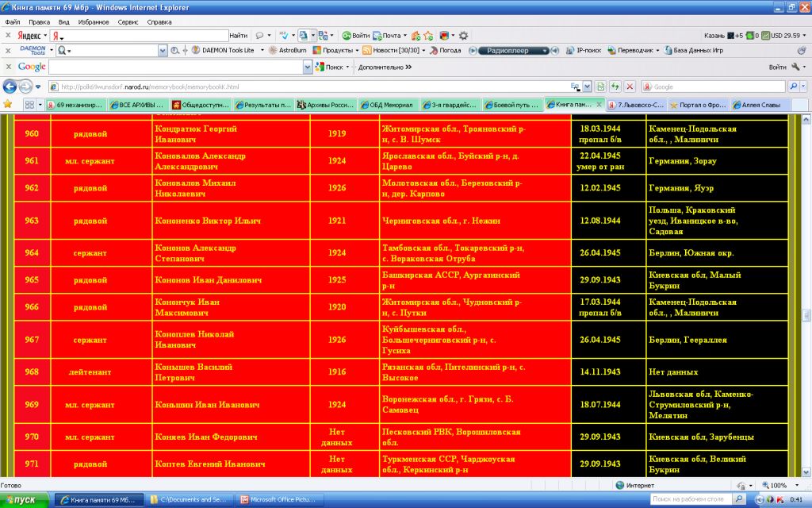Viewport: 812px width, 508px height.
Task: Click the Yandex toolbar settings gear
Action: click(463, 36)
